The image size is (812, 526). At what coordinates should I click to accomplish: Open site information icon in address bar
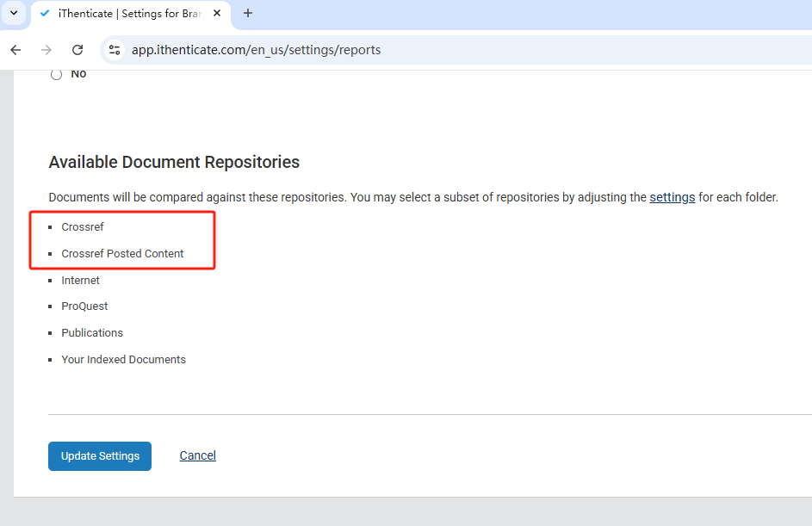(x=115, y=50)
